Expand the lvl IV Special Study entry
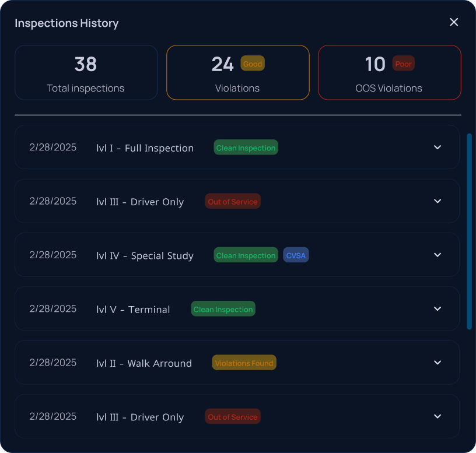Viewport: 476px width, 453px height. 437,255
